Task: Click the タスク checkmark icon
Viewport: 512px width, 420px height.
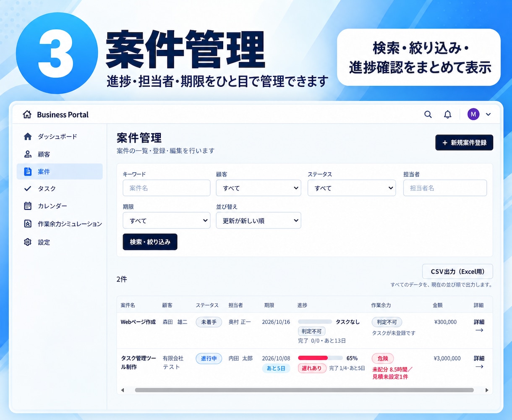Action: click(x=28, y=188)
